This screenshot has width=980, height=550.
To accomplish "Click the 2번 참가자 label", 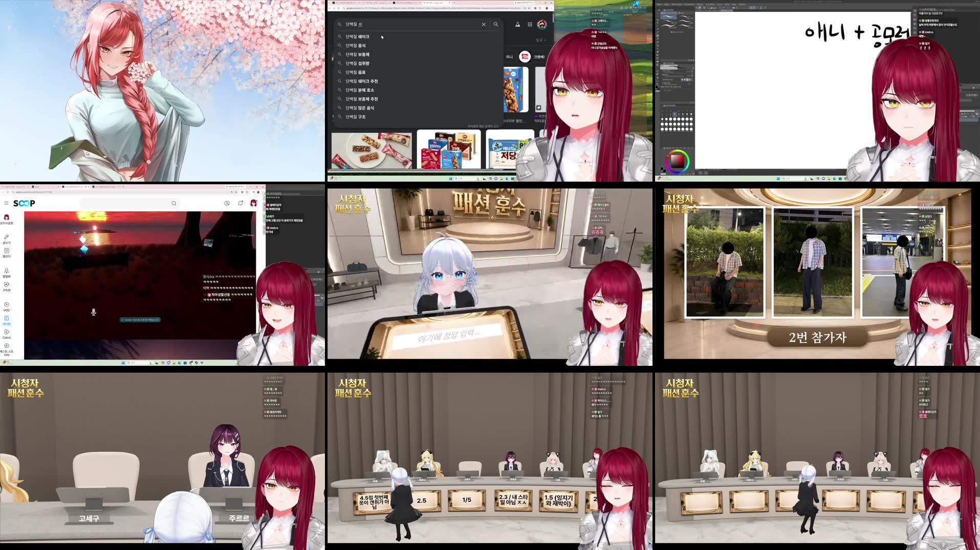I will [x=817, y=338].
